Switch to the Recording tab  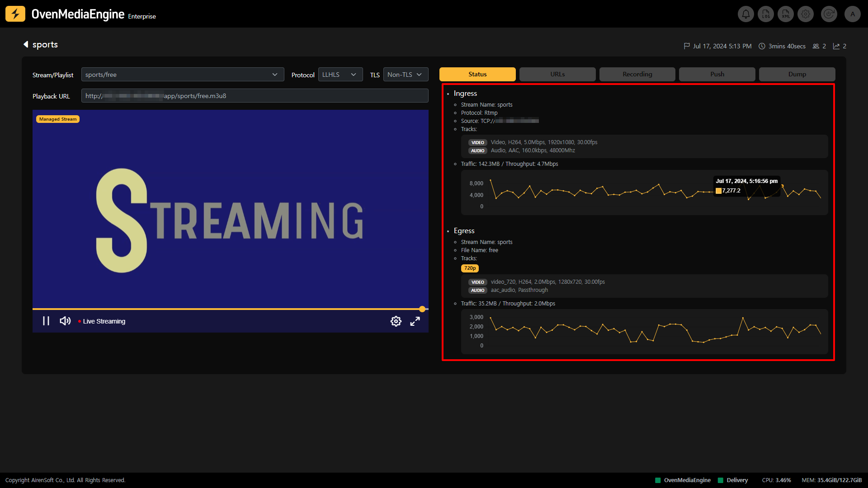637,74
